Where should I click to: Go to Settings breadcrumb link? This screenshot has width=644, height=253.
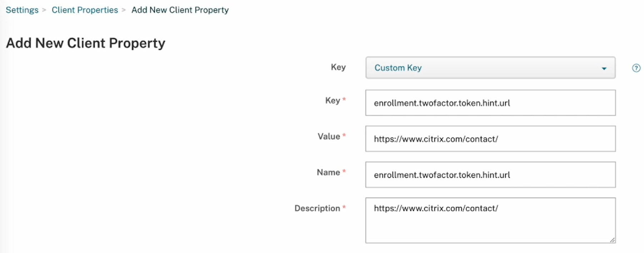pos(22,10)
